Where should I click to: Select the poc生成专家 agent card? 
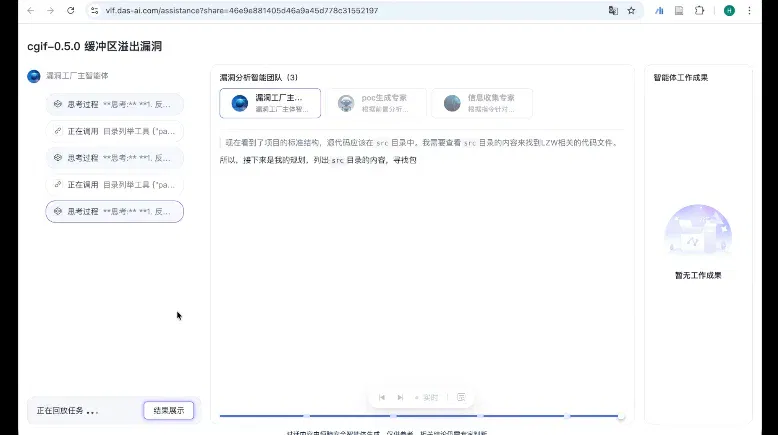point(376,103)
